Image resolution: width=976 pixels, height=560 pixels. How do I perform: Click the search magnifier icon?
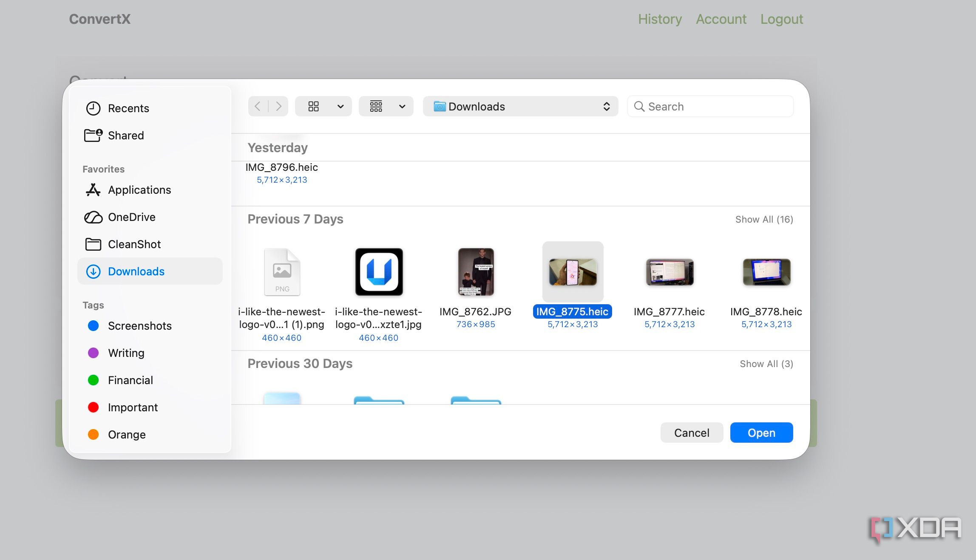click(x=639, y=106)
